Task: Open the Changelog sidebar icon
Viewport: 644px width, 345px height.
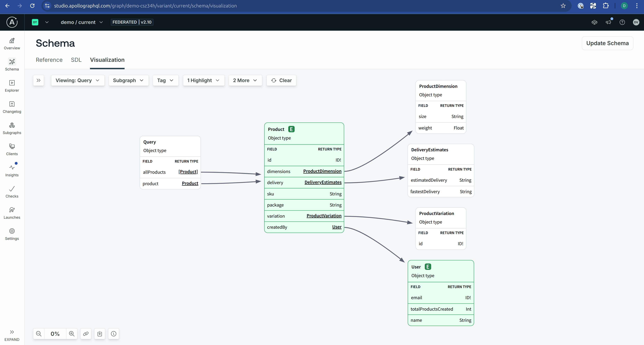Action: tap(12, 107)
